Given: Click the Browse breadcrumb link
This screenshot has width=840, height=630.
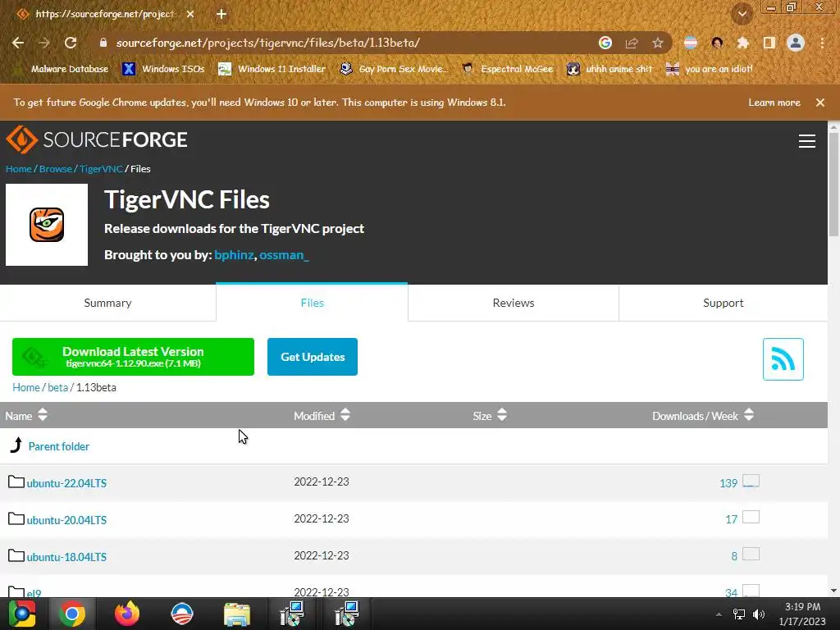Looking at the screenshot, I should (x=56, y=169).
